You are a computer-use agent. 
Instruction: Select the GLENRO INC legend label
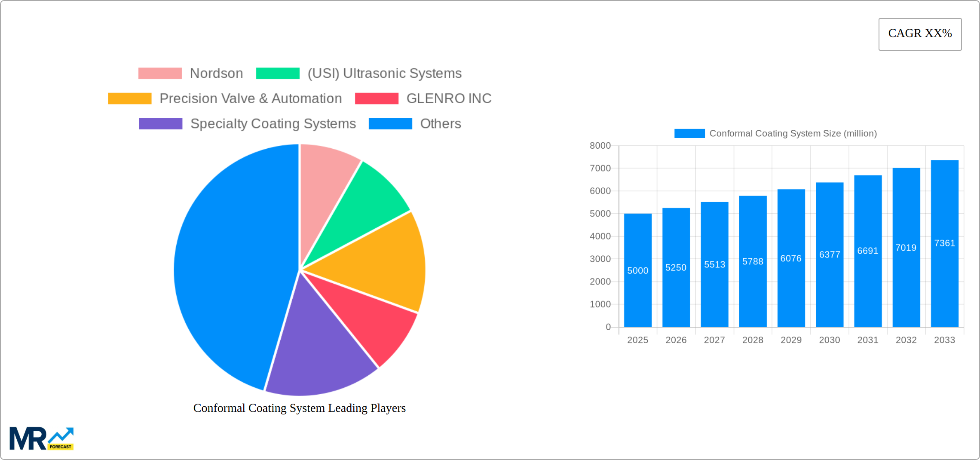tap(449, 98)
